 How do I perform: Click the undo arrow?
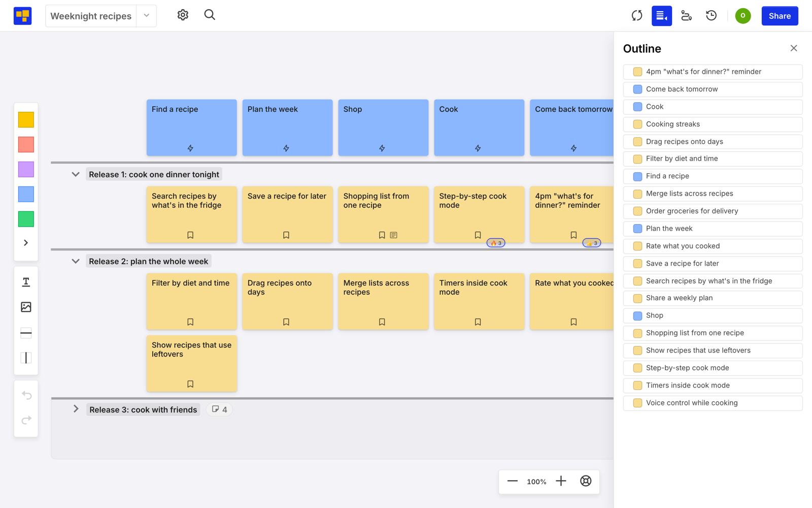click(26, 395)
